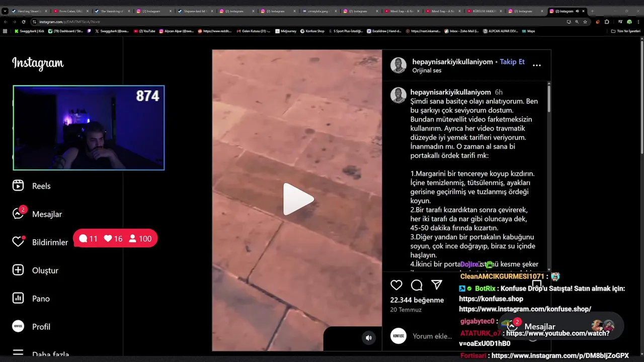Viewport: 644px width, 362px height.
Task: Share the post with the paper plane icon
Action: [x=437, y=285]
